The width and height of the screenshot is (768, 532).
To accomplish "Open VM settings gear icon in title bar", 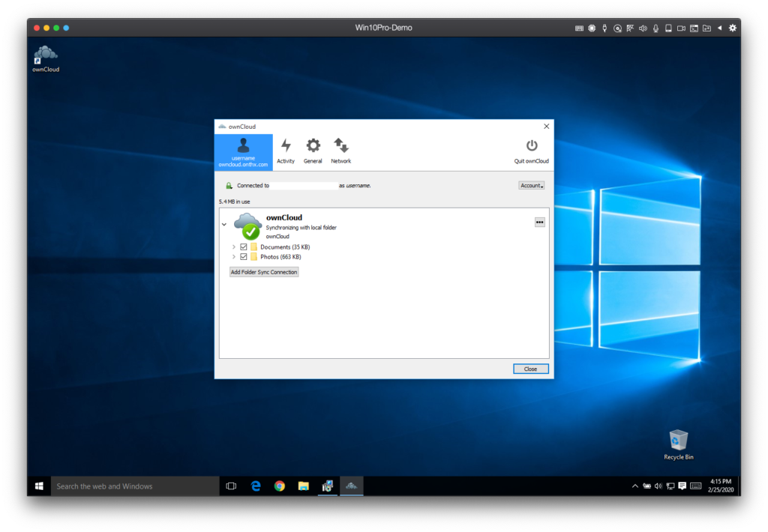I will click(732, 28).
